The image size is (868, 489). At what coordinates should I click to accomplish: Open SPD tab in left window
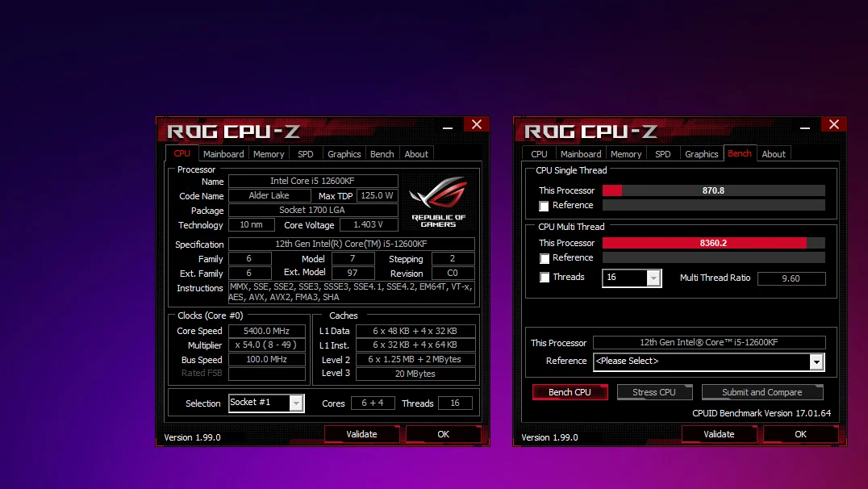pos(306,154)
